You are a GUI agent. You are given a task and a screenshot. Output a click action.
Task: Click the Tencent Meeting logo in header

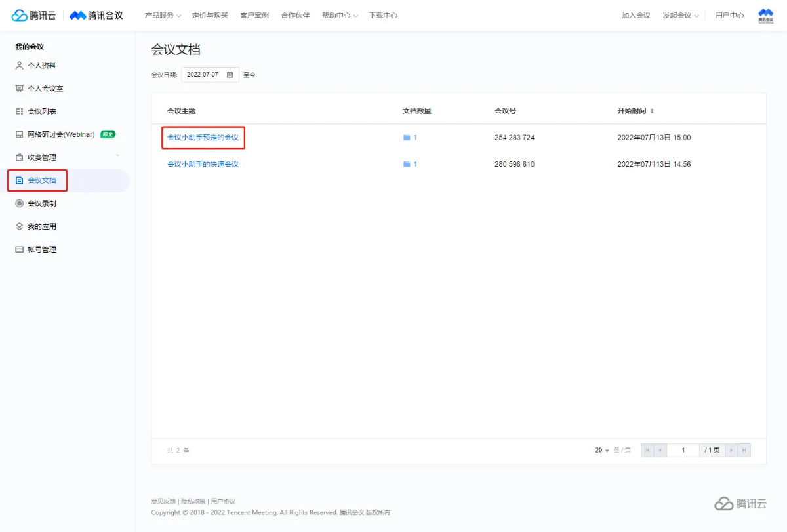point(96,15)
